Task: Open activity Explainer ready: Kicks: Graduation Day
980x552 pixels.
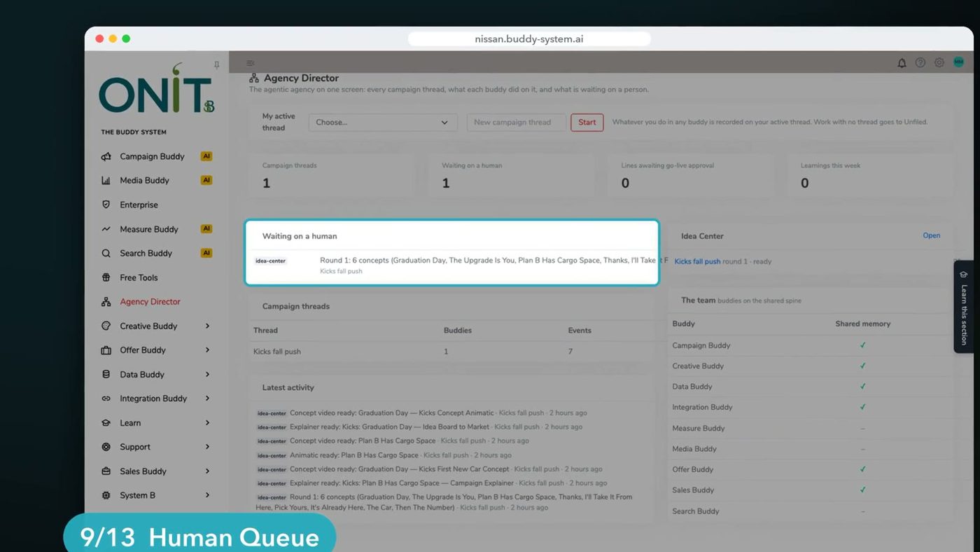Action: [389, 427]
